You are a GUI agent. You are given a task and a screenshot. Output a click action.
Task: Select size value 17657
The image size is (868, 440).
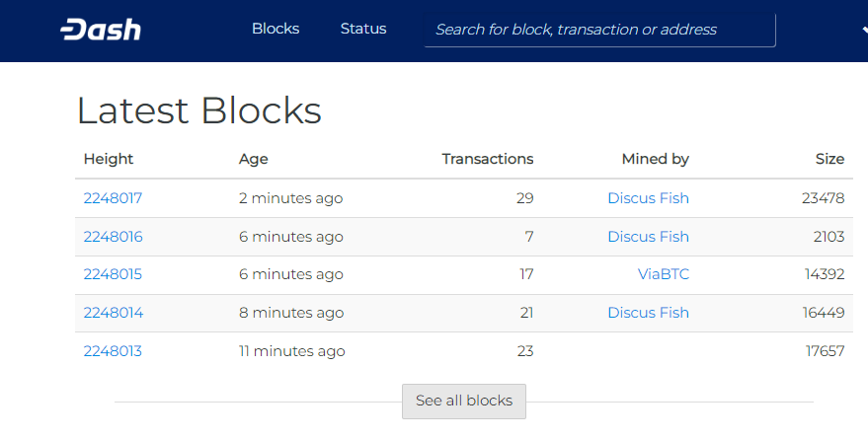825,351
